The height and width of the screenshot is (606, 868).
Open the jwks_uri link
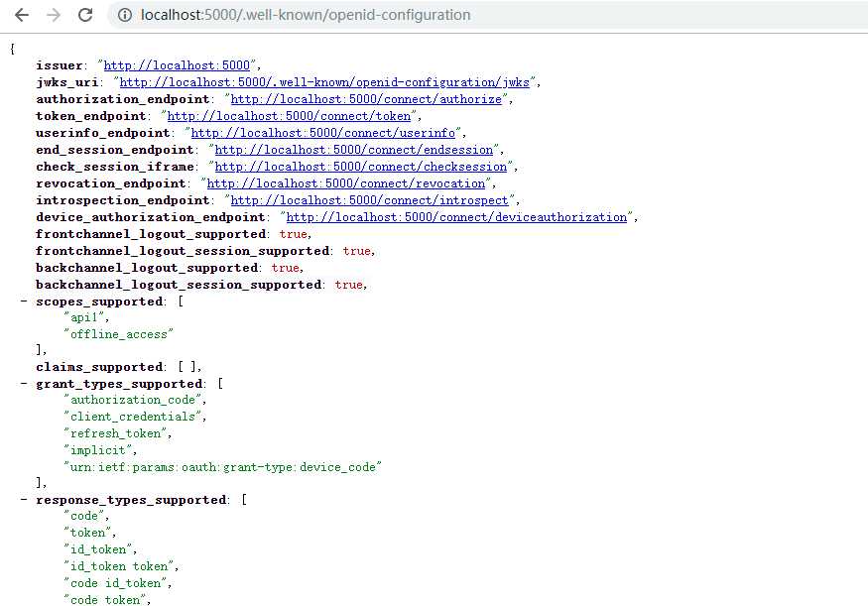click(324, 82)
